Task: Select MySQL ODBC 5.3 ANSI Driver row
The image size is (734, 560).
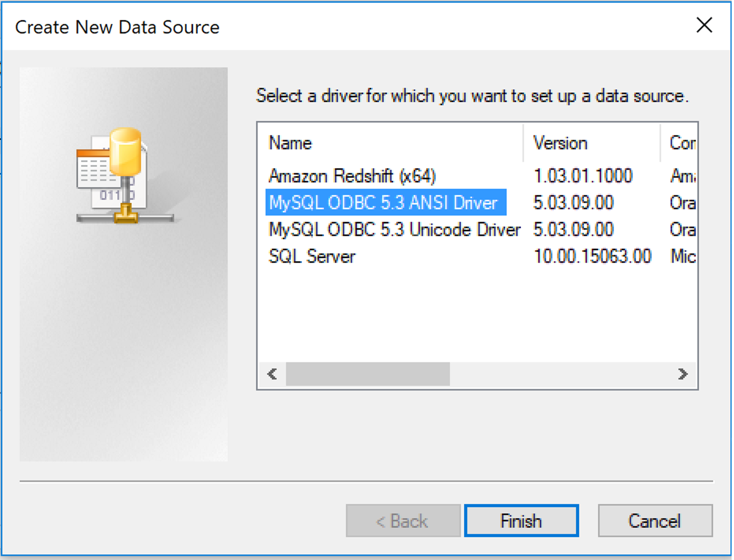Action: click(x=386, y=203)
